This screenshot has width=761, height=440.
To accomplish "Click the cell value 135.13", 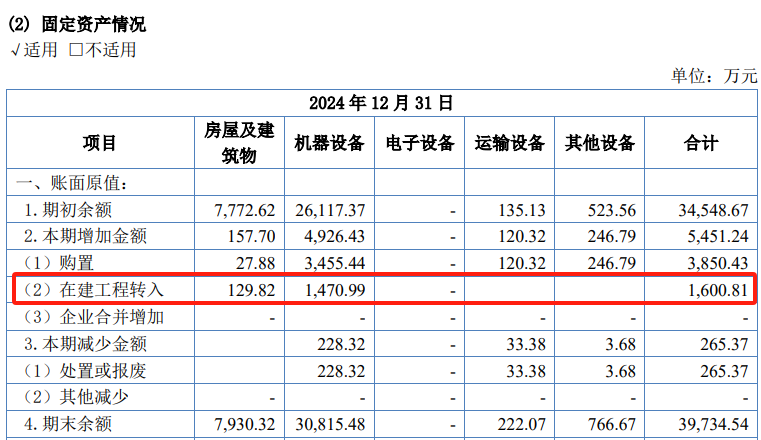I will point(522,211).
